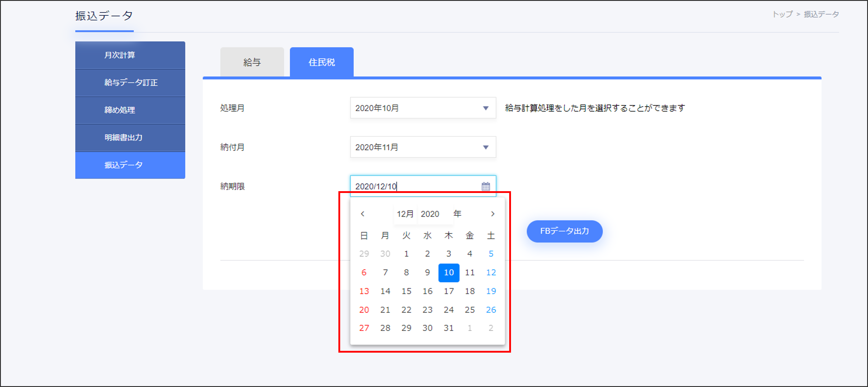Open 明細書出力 in the sidebar
Screen dimensions: 868x387
130,137
